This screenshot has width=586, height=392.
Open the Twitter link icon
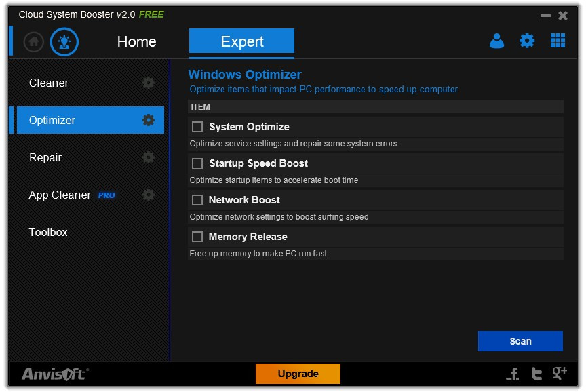point(536,373)
